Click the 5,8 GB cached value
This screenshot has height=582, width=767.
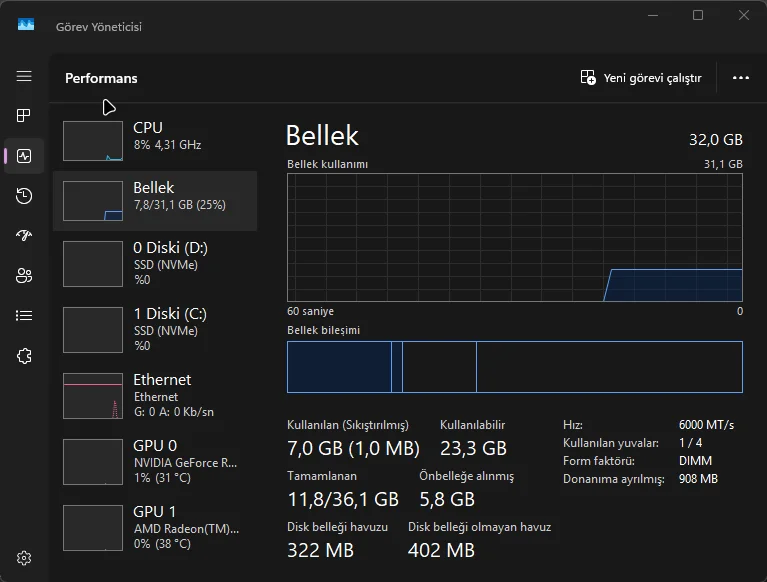447,499
